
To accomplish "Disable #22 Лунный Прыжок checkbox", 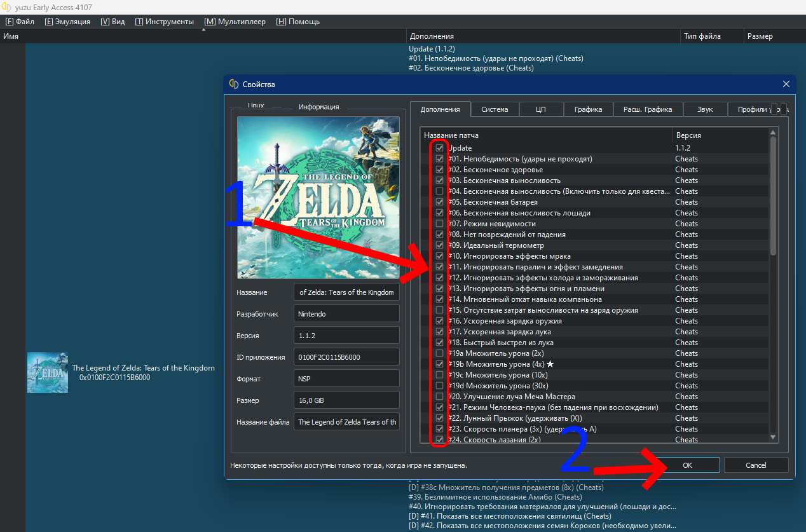I will (x=439, y=418).
